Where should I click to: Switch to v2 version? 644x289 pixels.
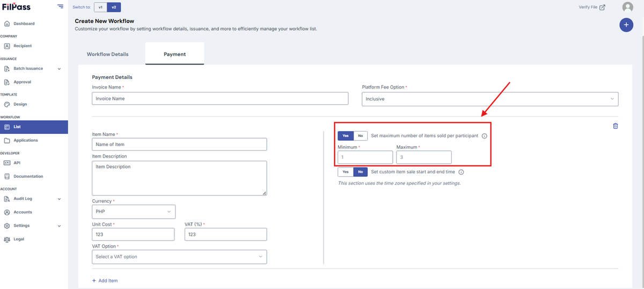tap(114, 7)
